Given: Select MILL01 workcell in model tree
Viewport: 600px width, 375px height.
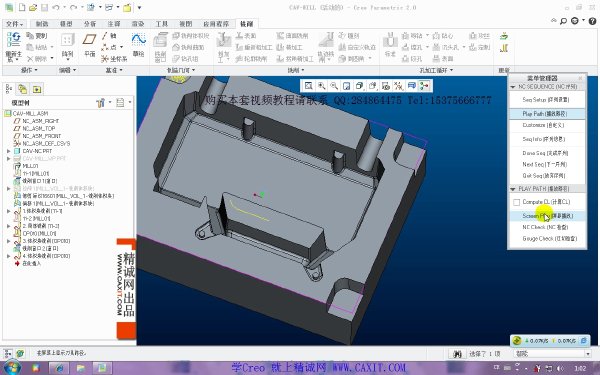Looking at the screenshot, I should [26, 166].
